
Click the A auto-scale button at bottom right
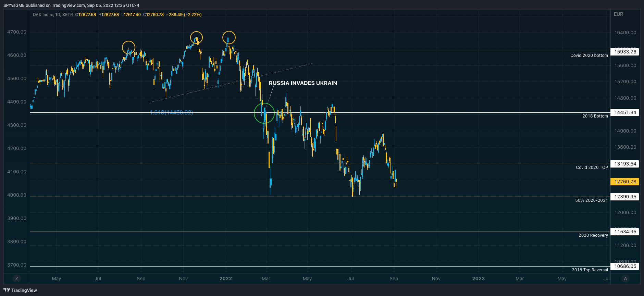625,279
